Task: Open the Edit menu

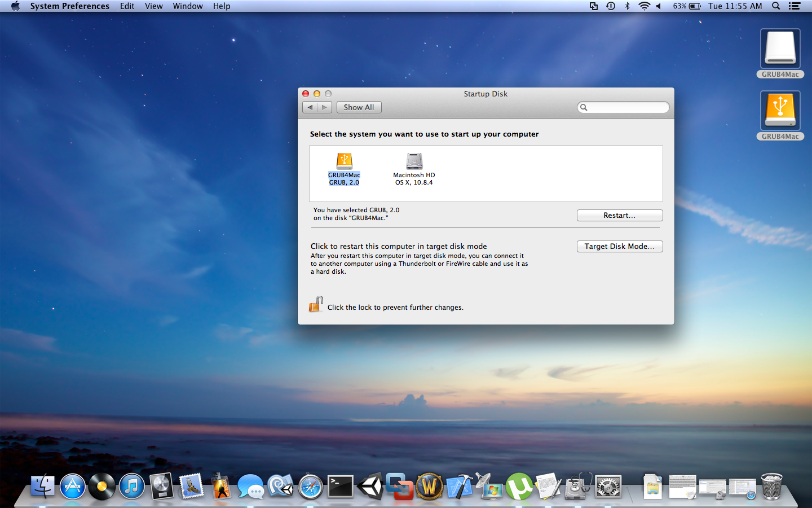Action: coord(127,6)
